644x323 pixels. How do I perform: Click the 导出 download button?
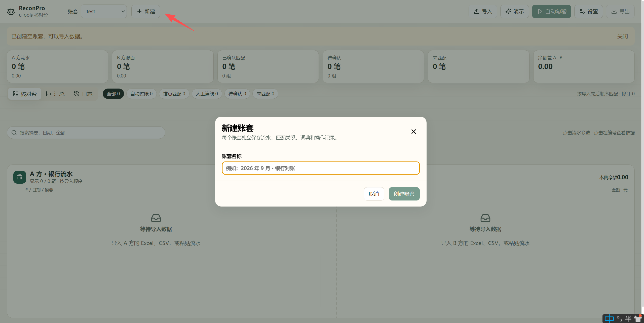(x=620, y=12)
